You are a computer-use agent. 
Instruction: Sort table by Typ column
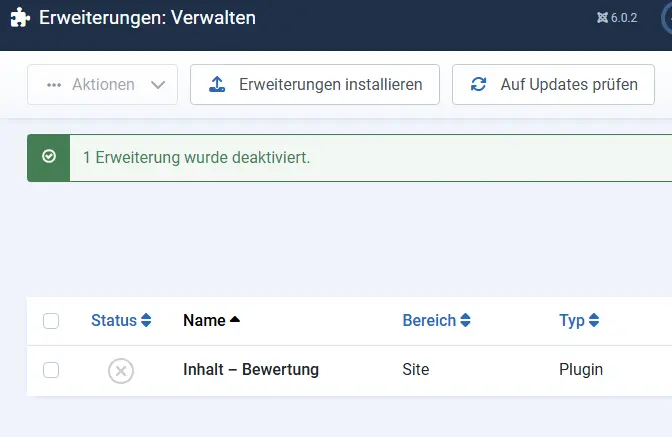pos(579,321)
